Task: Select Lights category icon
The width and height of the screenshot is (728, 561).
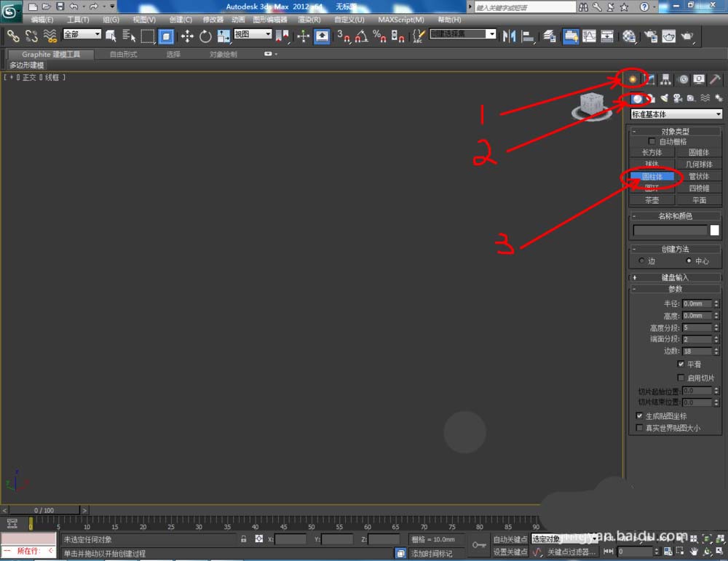Action: (665, 98)
